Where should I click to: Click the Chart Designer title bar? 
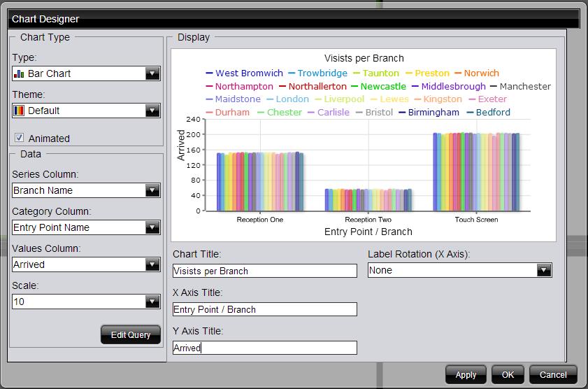click(x=294, y=19)
